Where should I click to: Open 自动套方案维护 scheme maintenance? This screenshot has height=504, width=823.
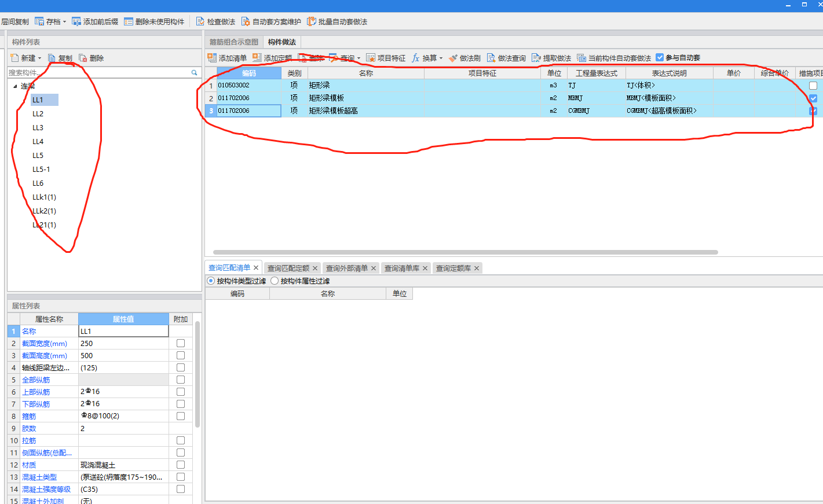pos(271,21)
